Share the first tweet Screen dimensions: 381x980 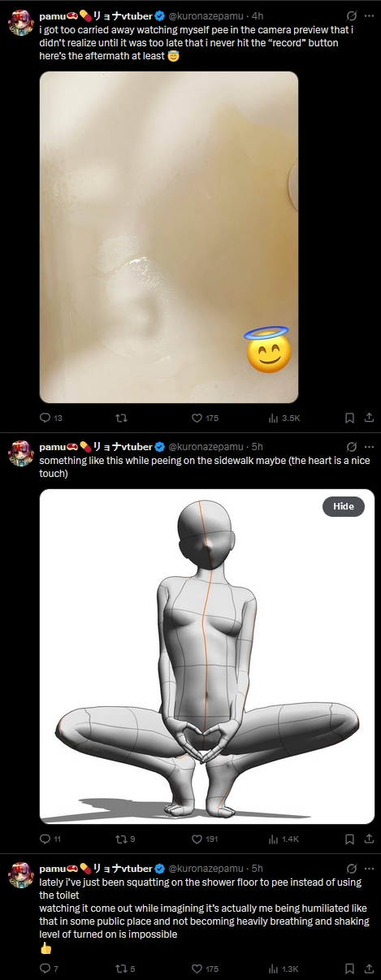[368, 418]
